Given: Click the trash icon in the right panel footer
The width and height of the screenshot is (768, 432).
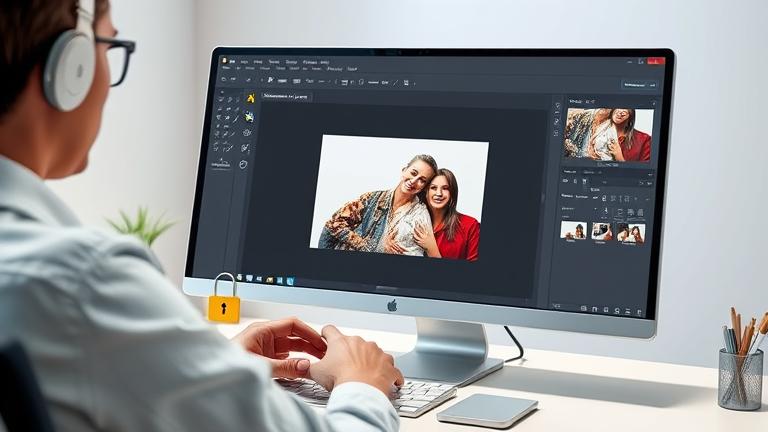Looking at the screenshot, I should click(639, 312).
